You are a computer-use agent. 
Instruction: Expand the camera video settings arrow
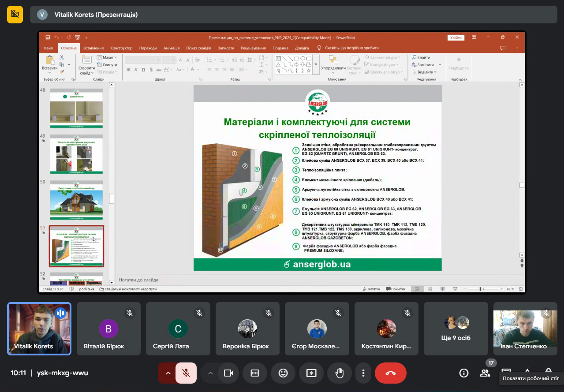210,373
